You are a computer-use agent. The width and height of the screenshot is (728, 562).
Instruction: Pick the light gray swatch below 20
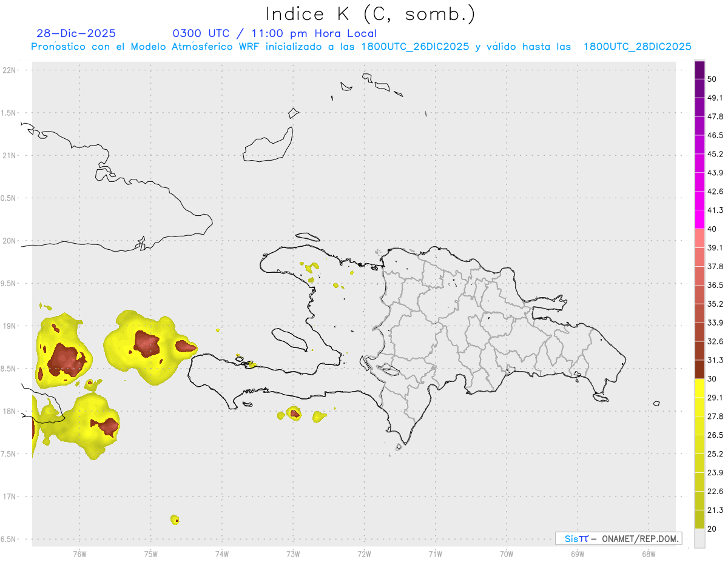point(699,538)
